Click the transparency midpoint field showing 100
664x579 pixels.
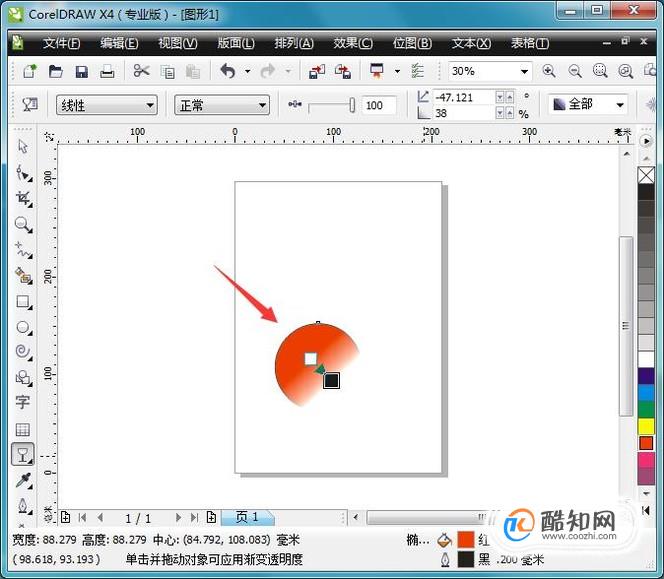(x=379, y=105)
